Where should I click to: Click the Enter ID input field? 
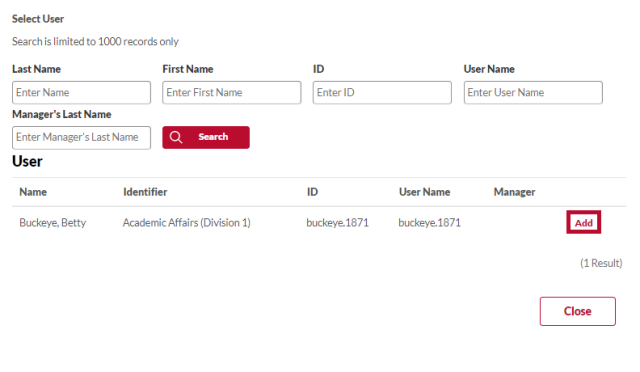tap(382, 93)
